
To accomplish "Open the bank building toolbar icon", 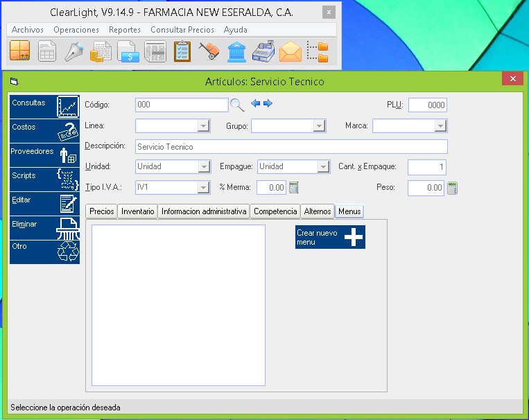I will tap(236, 52).
